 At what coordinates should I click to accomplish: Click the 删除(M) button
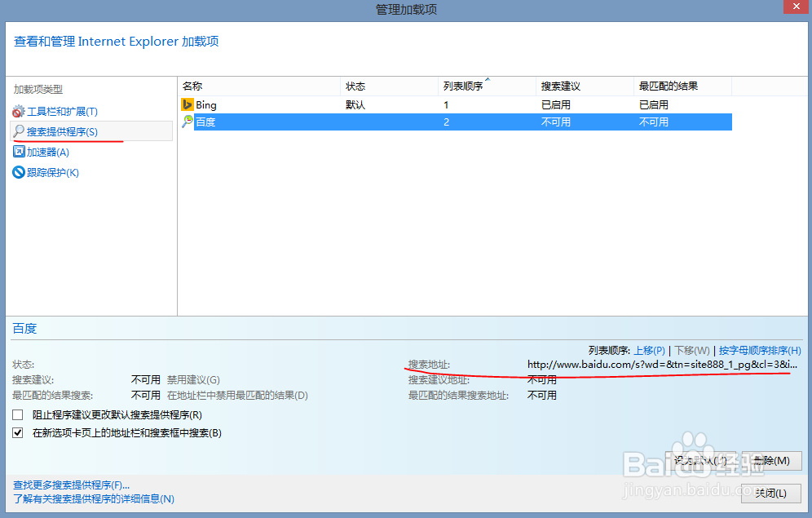(x=772, y=461)
